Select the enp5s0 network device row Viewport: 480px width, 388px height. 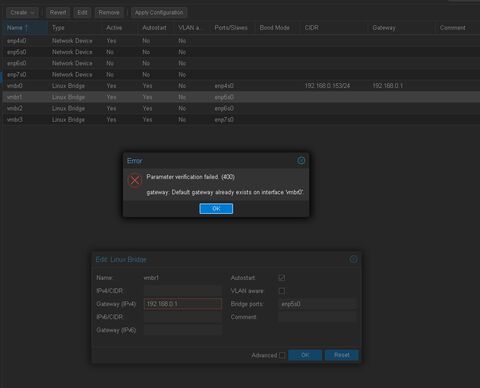[240, 52]
